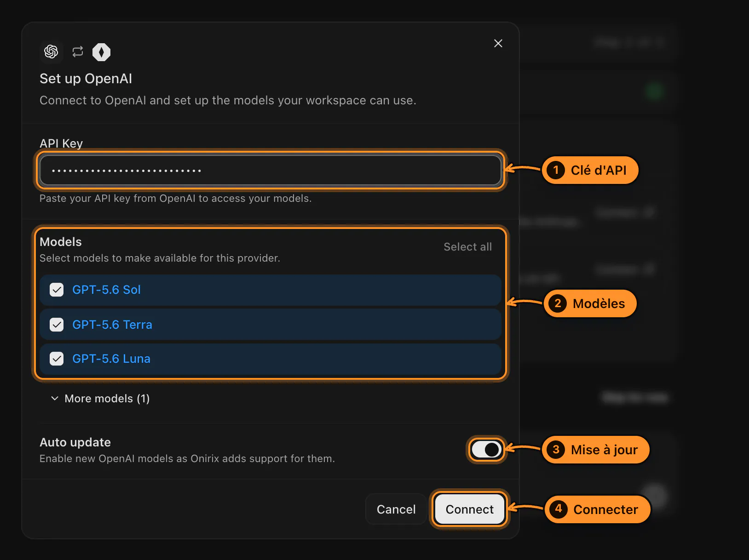This screenshot has height=560, width=749.
Task: Close the Set up OpenAI dialog
Action: coord(498,43)
